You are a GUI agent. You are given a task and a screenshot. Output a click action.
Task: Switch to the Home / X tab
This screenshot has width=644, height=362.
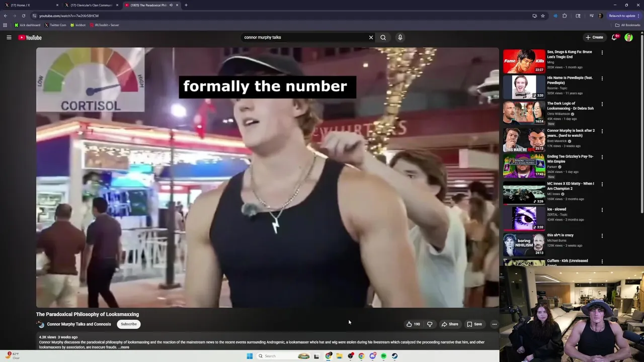point(30,5)
